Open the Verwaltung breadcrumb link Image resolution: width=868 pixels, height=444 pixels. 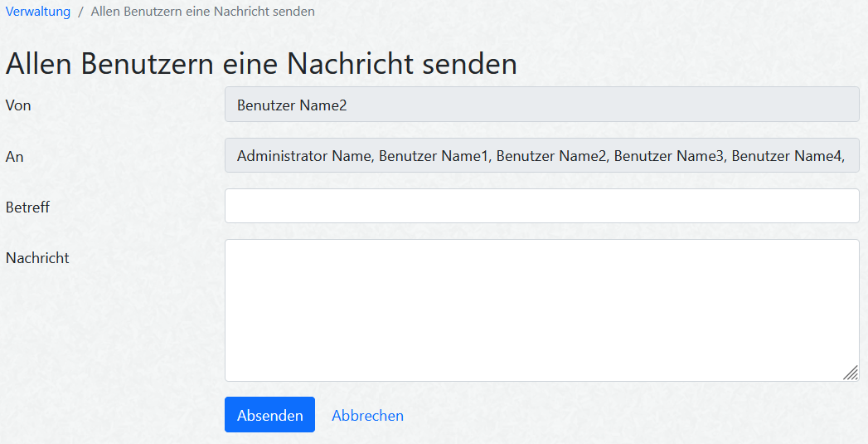tap(38, 12)
